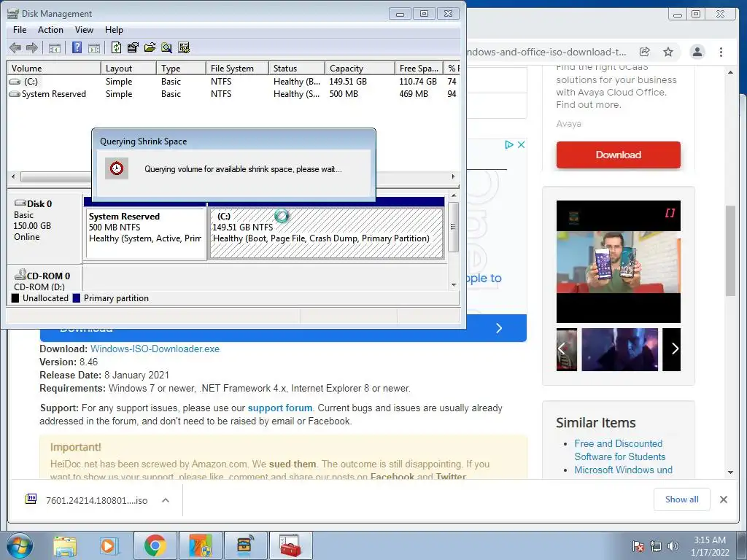Open the View menu in Disk Management
This screenshot has height=560, width=747.
point(84,29)
